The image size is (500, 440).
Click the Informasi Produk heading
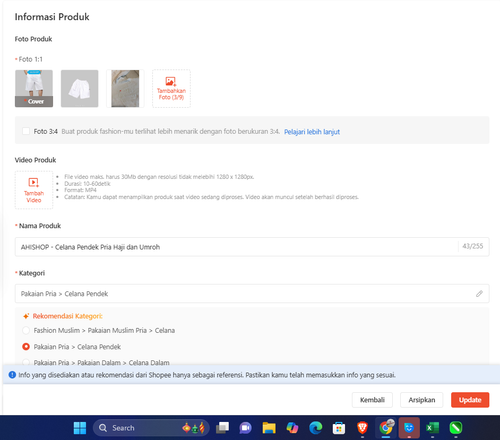52,17
